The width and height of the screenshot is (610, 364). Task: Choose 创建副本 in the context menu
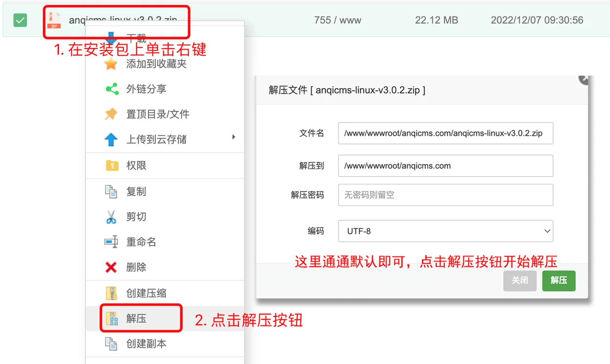pos(146,344)
